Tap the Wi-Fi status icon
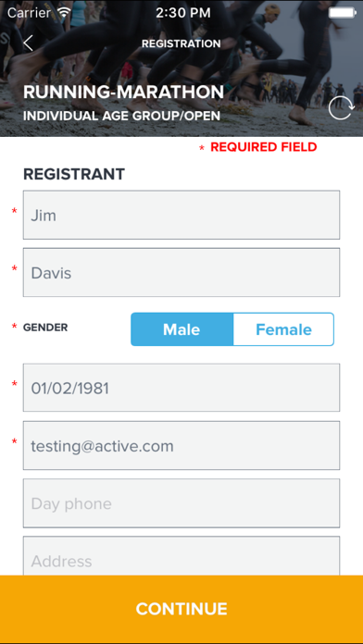Image resolution: width=363 pixels, height=644 pixels. [65, 12]
